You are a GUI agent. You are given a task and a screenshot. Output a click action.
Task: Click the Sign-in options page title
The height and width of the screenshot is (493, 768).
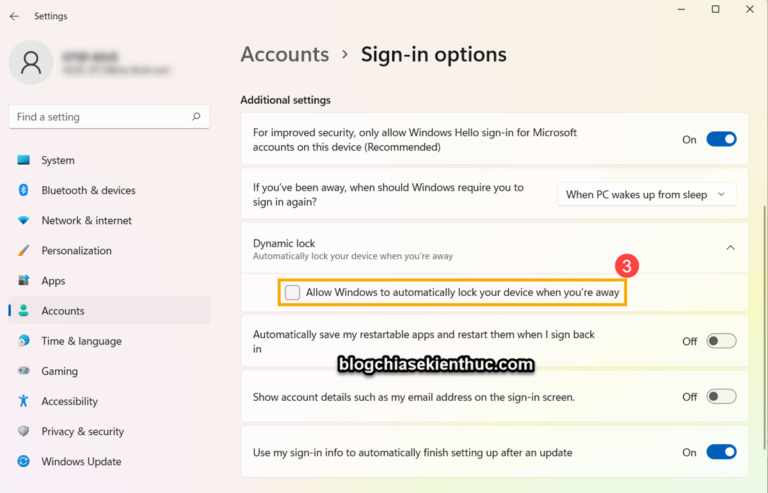[x=434, y=54]
